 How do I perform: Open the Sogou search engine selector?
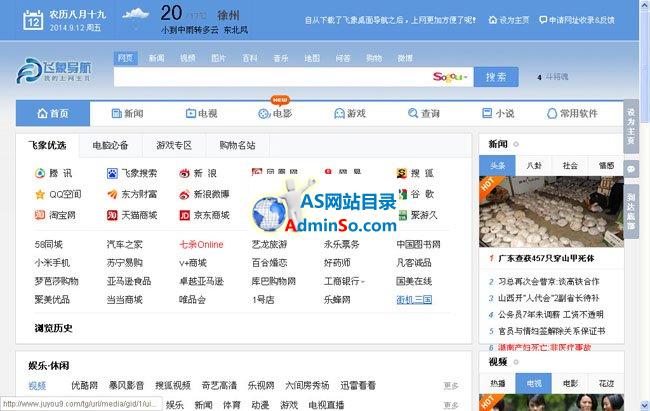pyautogui.click(x=450, y=77)
